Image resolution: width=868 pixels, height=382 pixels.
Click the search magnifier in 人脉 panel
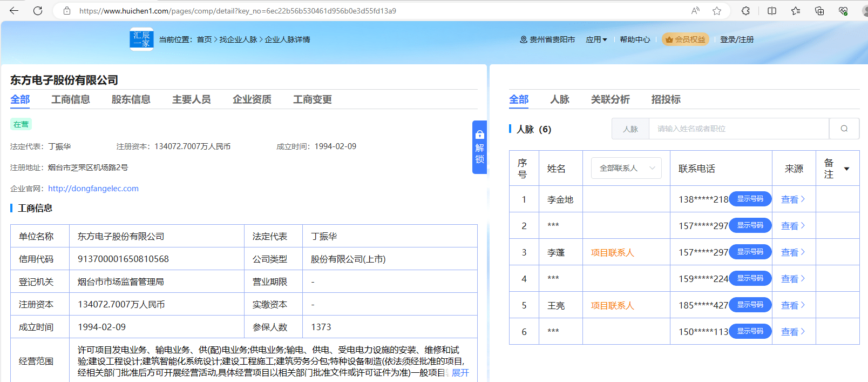844,129
